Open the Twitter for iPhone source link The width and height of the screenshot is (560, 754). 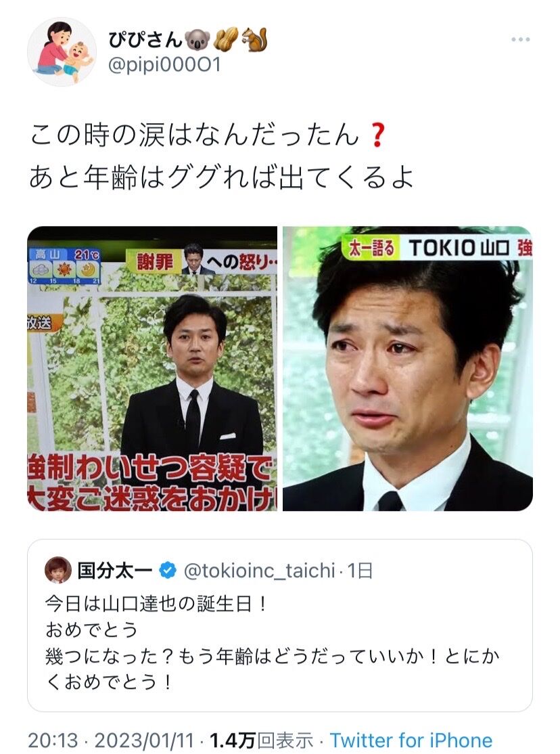(411, 740)
